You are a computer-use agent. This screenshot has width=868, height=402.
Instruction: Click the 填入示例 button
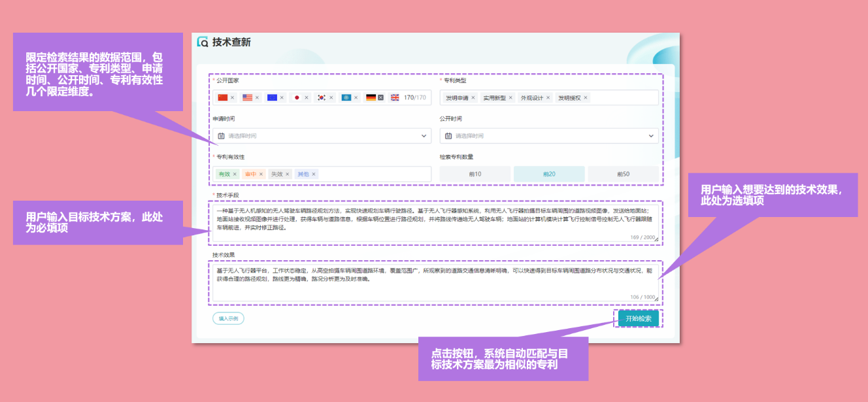click(228, 318)
